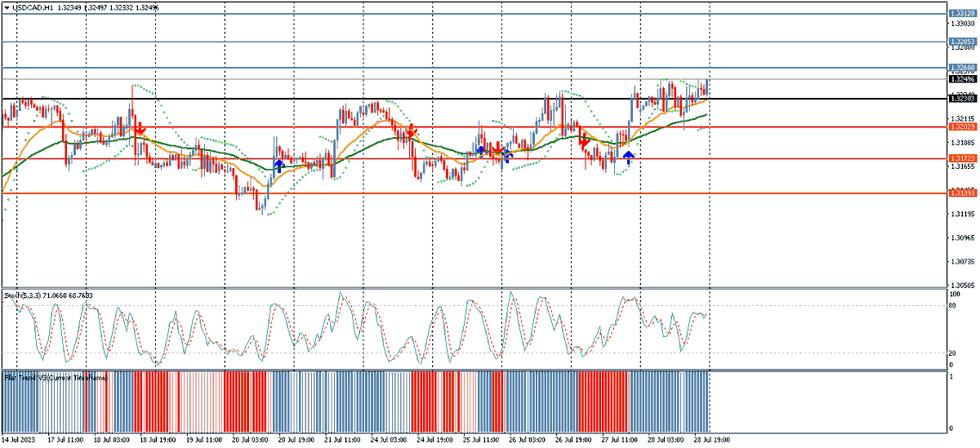Viewport: 980px width, 448px height.
Task: Click the 80 level on Stochastic scale
Action: click(954, 306)
